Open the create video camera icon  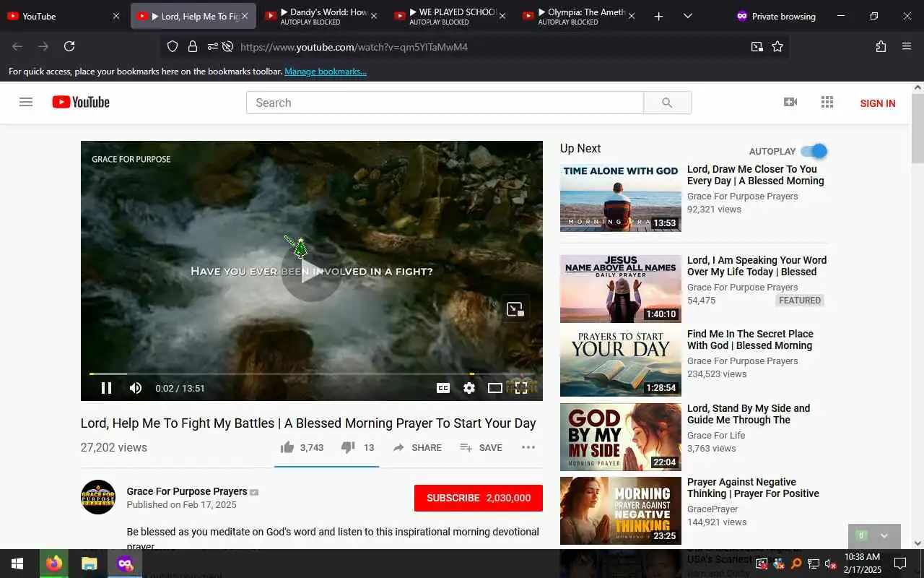(790, 102)
